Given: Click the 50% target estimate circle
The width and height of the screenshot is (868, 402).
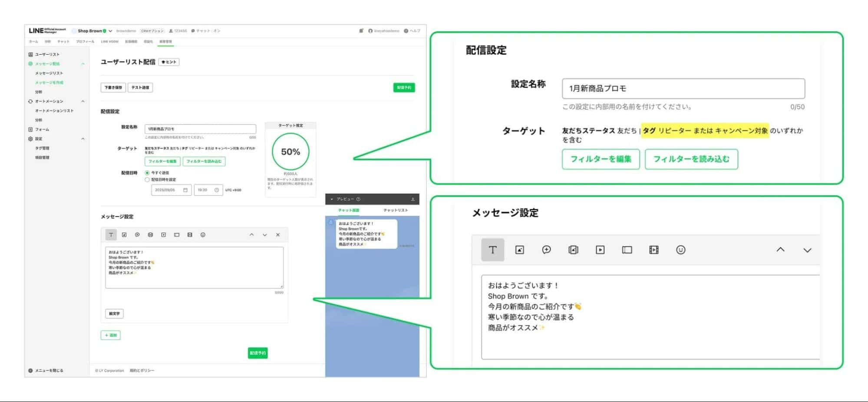Looking at the screenshot, I should [x=290, y=152].
